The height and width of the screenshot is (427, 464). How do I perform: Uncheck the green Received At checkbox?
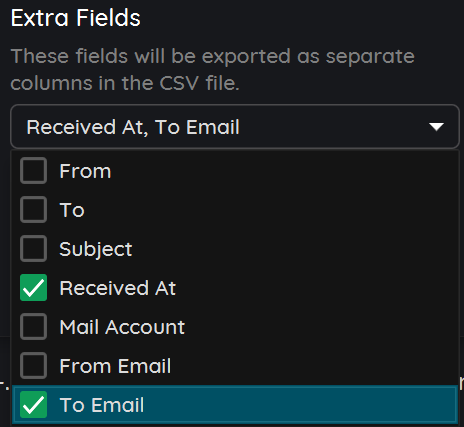[33, 288]
